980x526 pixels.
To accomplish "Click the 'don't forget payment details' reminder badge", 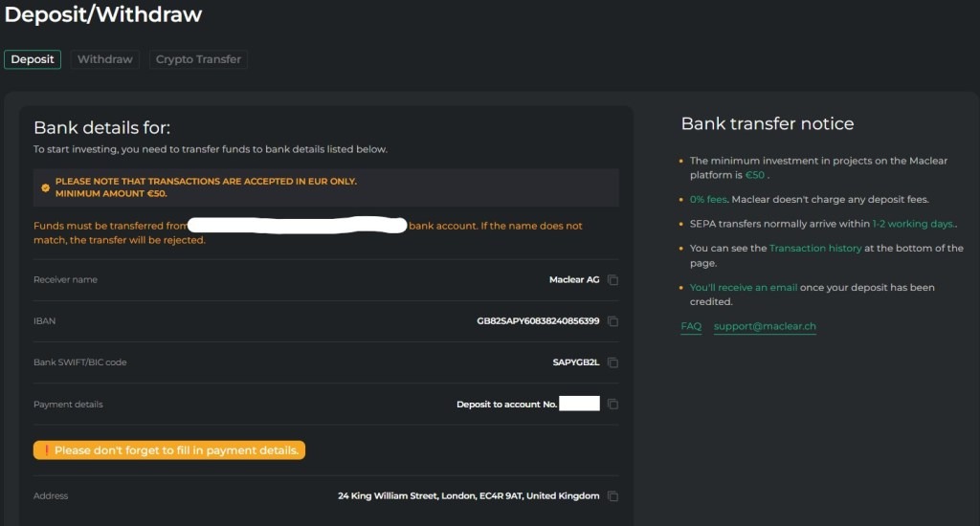I will [x=169, y=450].
